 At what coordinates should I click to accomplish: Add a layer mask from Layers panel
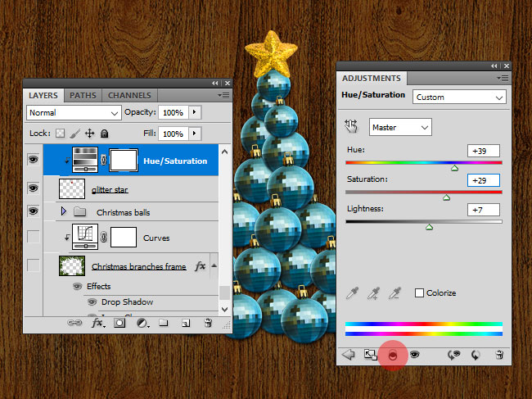[119, 323]
